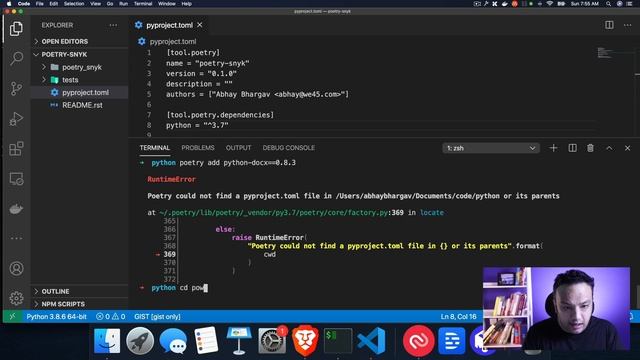The height and width of the screenshot is (360, 640).
Task: Kill the terminal with trash icon
Action: (x=590, y=148)
